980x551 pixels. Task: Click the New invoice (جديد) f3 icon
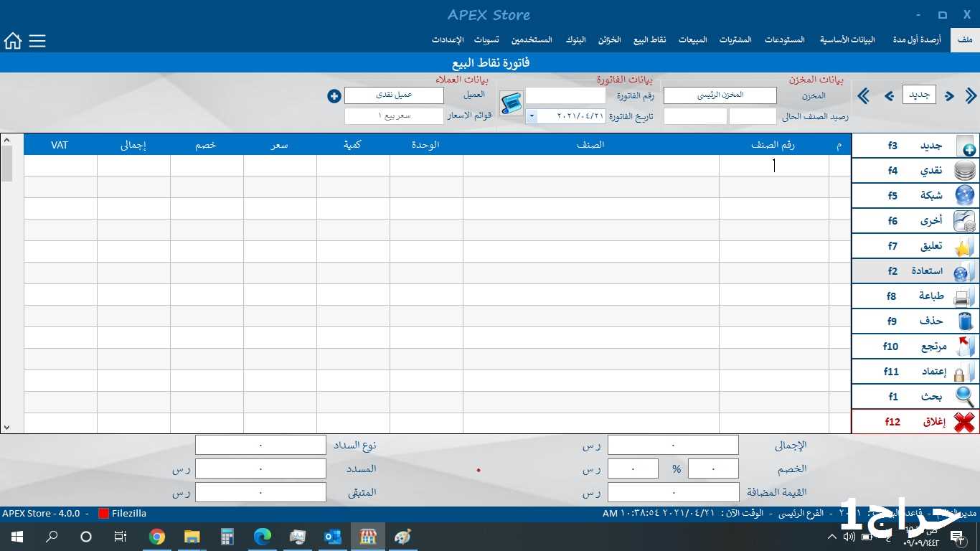tap(965, 146)
